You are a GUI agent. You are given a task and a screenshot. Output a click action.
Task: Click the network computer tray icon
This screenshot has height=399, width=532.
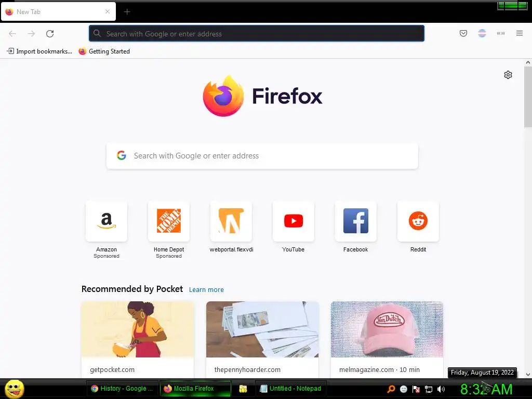tap(429, 389)
